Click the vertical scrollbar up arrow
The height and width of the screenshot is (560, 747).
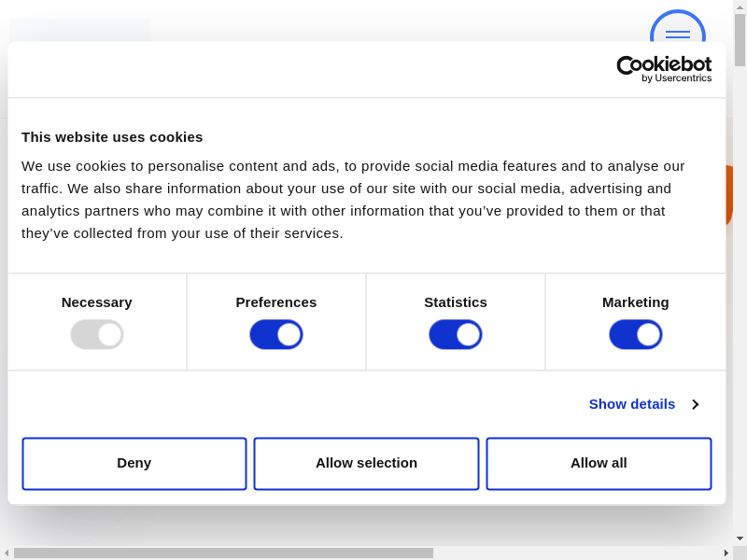click(740, 7)
